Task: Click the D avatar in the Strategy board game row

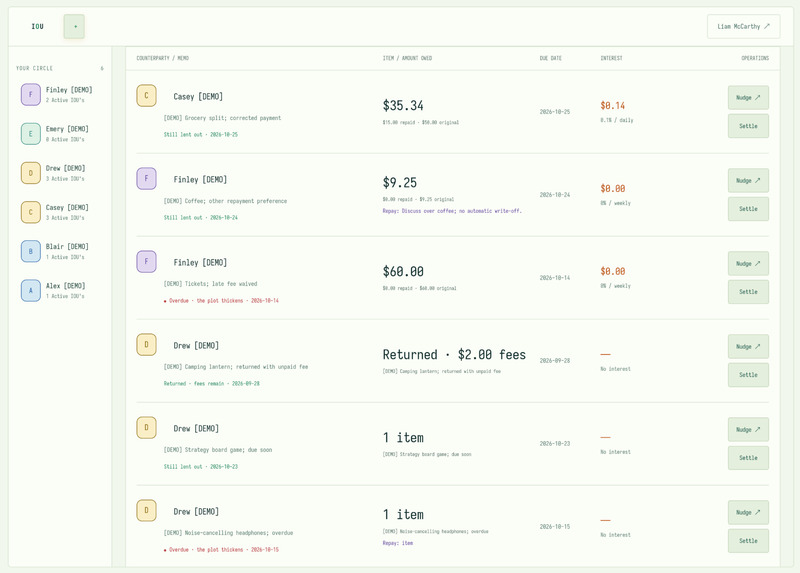Action: pyautogui.click(x=146, y=428)
